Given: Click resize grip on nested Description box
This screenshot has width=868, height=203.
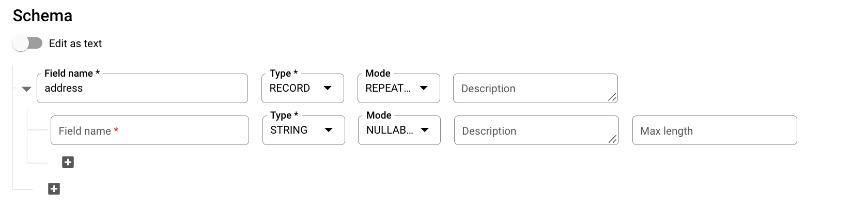Looking at the screenshot, I should click(612, 139).
